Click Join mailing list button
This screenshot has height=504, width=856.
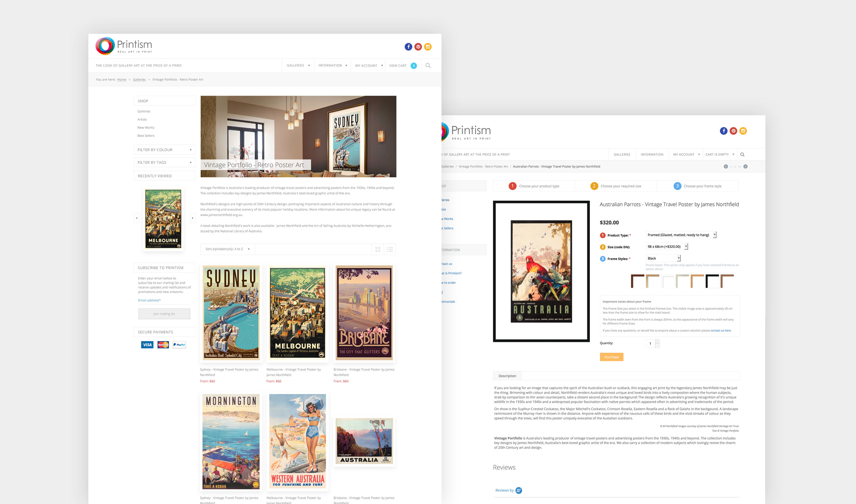click(164, 314)
